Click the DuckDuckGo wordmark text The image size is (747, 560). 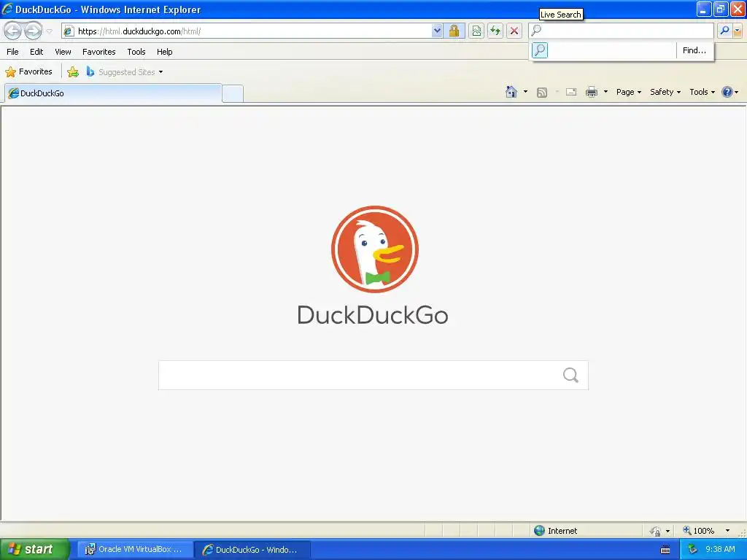(x=373, y=315)
